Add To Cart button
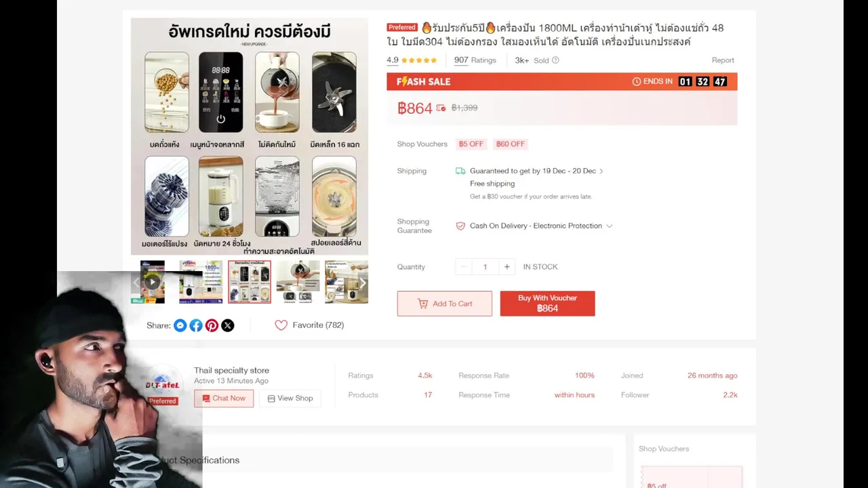Image resolution: width=868 pixels, height=488 pixels. click(444, 304)
